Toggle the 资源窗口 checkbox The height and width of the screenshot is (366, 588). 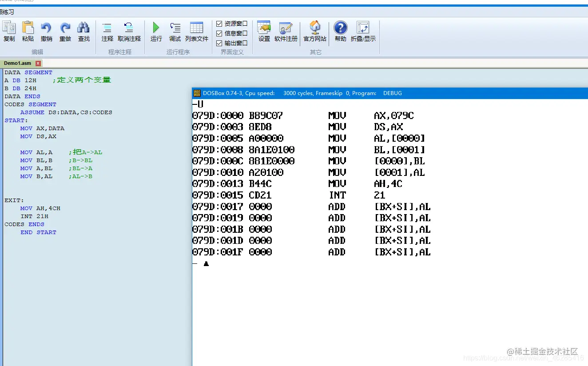click(x=219, y=24)
